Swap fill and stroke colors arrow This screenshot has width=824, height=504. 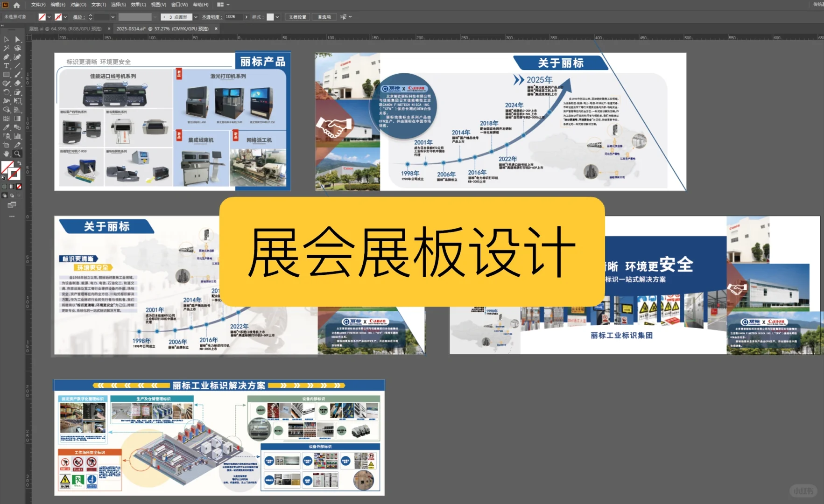pyautogui.click(x=20, y=163)
